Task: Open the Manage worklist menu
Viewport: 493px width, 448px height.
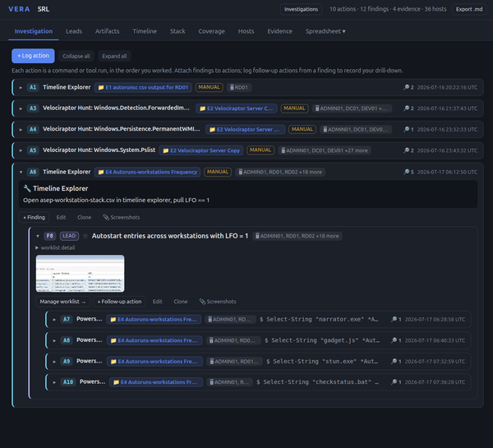Action: [x=62, y=302]
